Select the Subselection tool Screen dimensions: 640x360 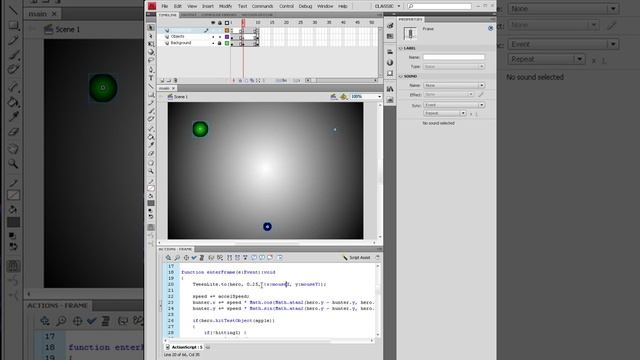pos(151,36)
